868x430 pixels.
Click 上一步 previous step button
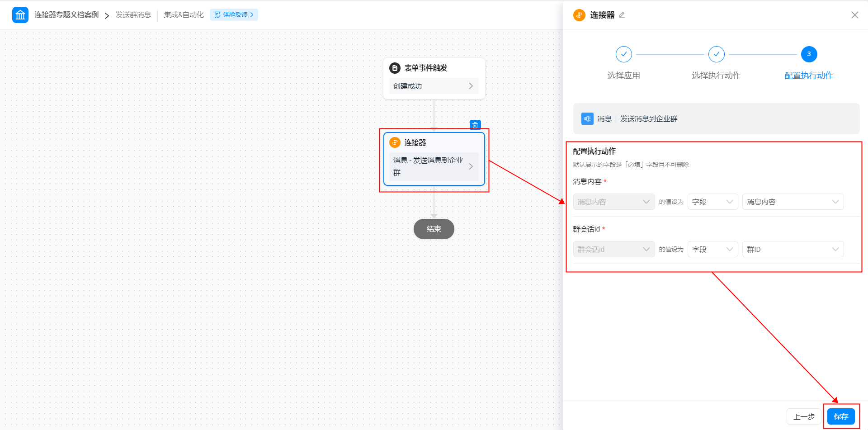click(804, 416)
